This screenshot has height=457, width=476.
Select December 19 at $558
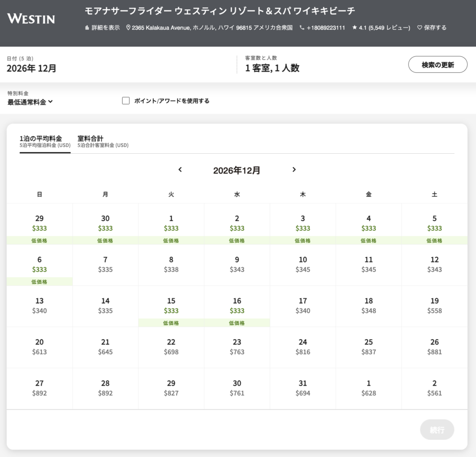point(435,307)
